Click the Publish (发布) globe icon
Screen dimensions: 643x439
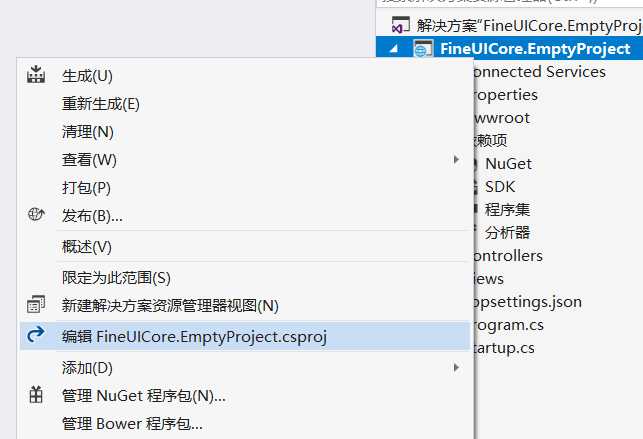coord(36,215)
